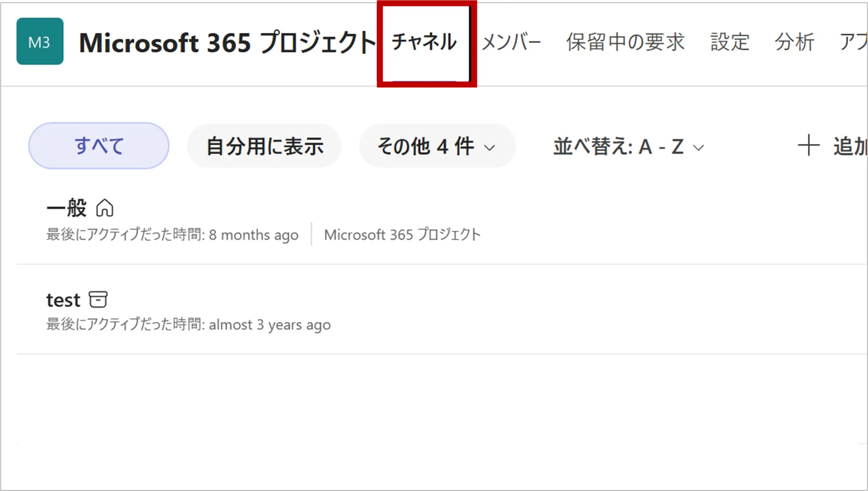Click the M3 team avatar icon

coord(40,41)
